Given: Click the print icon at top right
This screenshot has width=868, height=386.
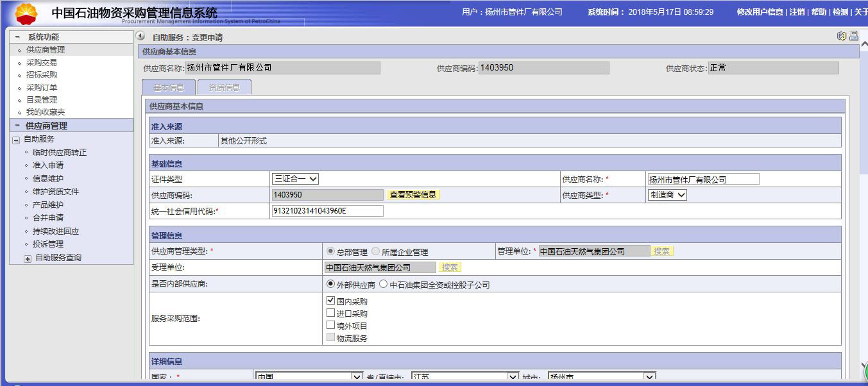Looking at the screenshot, I should [853, 37].
